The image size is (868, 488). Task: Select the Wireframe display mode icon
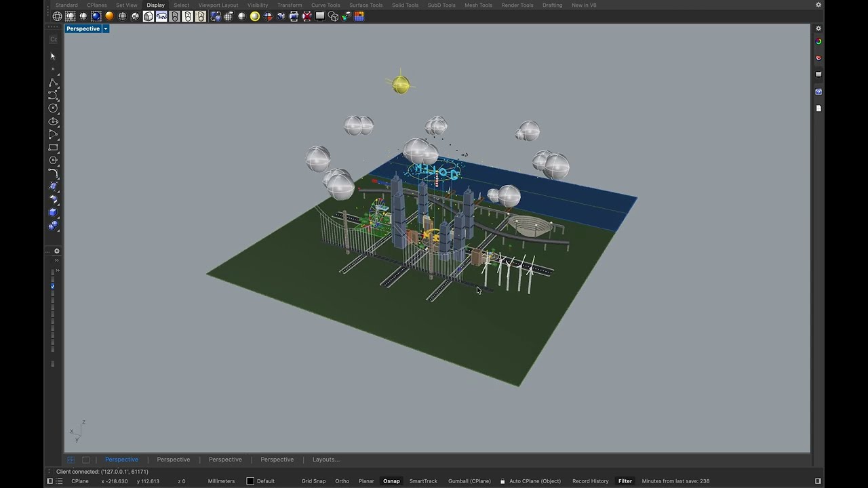tap(57, 16)
